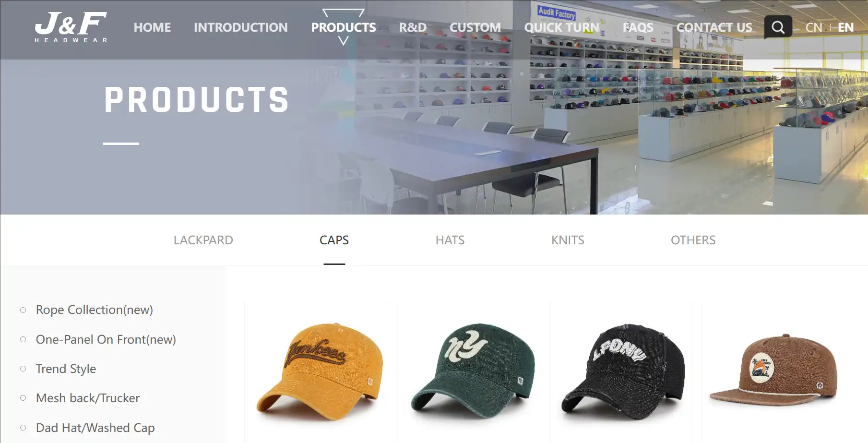Select the Trend Style circle bullet

tap(23, 369)
